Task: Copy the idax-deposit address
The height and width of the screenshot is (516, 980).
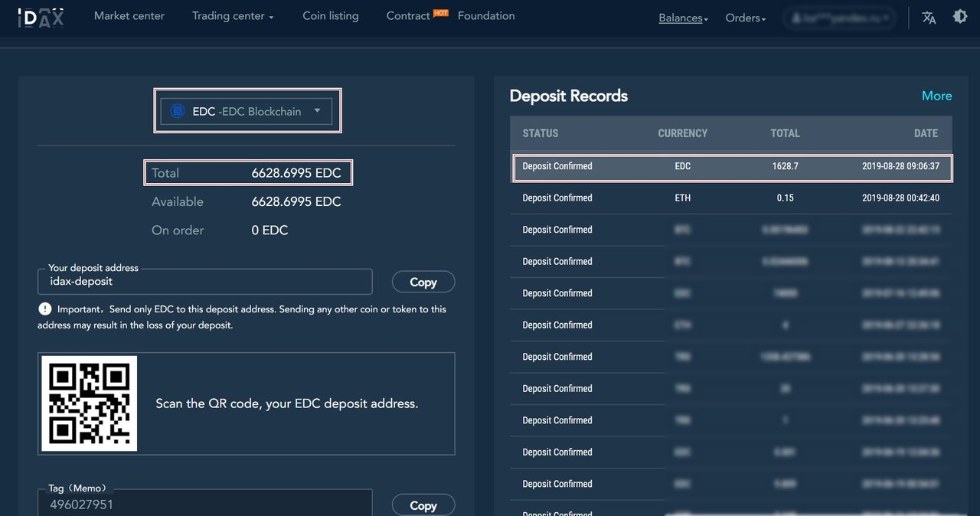Action: [423, 282]
